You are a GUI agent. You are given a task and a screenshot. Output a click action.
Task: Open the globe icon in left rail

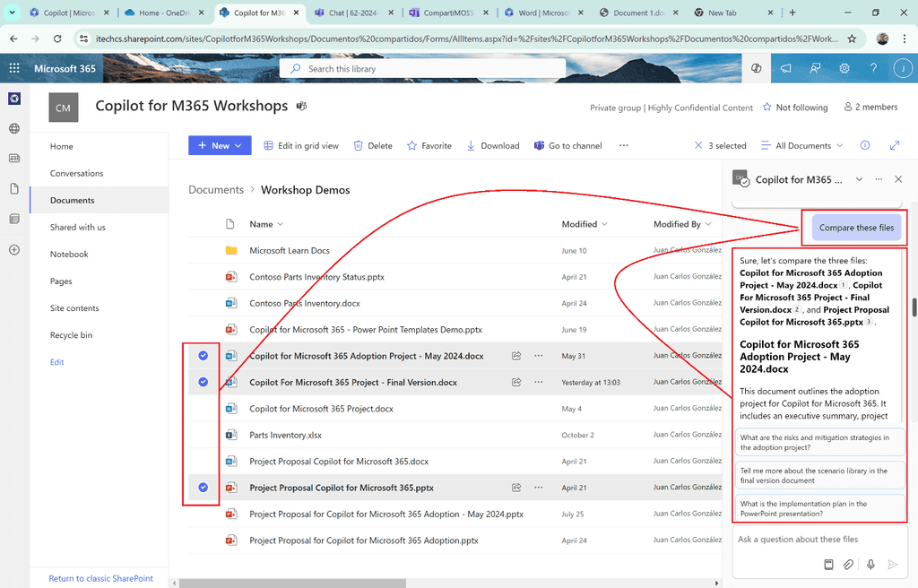[14, 128]
